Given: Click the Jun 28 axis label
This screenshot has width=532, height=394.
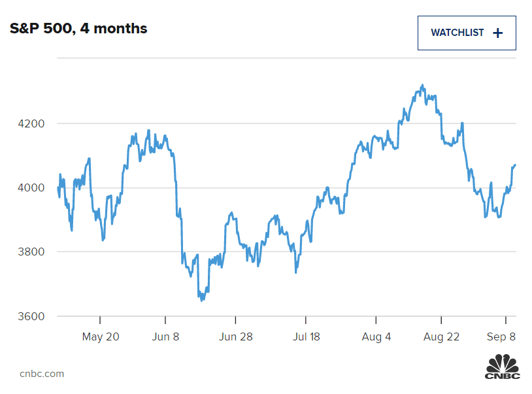Looking at the screenshot, I should pos(235,337).
